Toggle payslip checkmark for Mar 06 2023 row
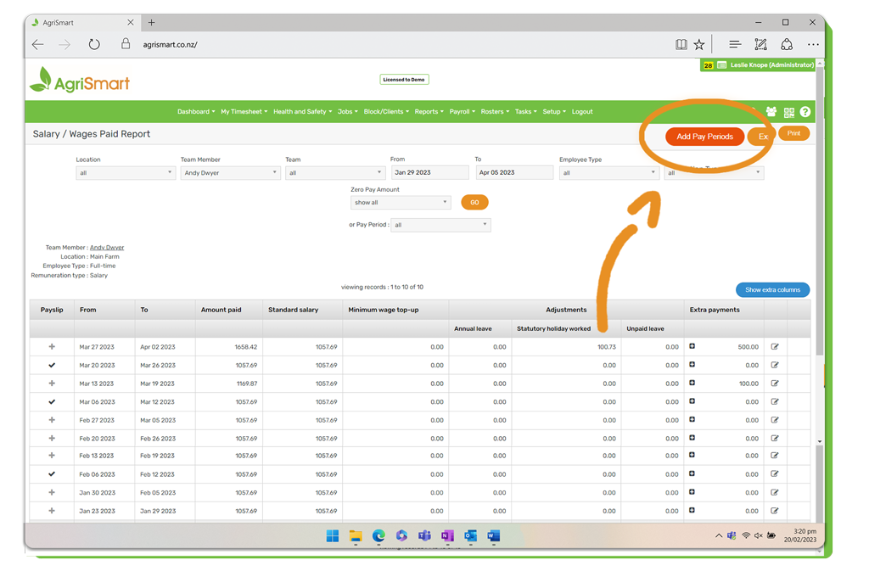 [52, 402]
